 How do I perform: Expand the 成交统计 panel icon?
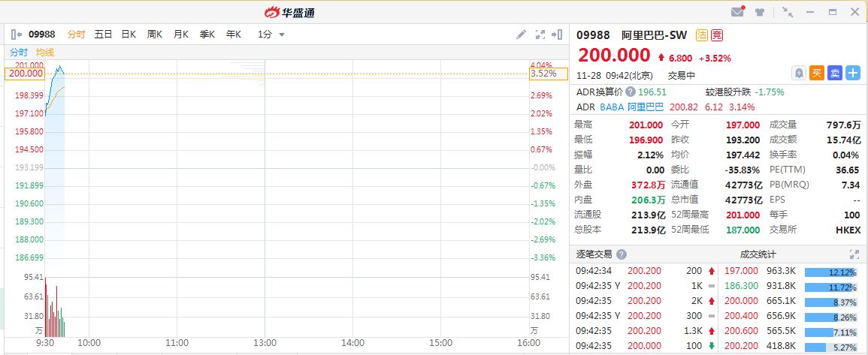854,254
